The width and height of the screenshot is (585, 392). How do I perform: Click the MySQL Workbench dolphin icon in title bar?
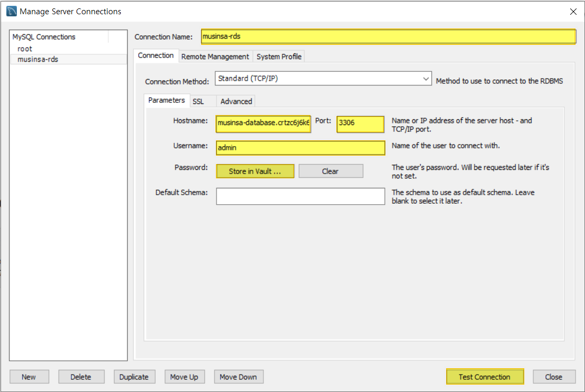click(11, 11)
